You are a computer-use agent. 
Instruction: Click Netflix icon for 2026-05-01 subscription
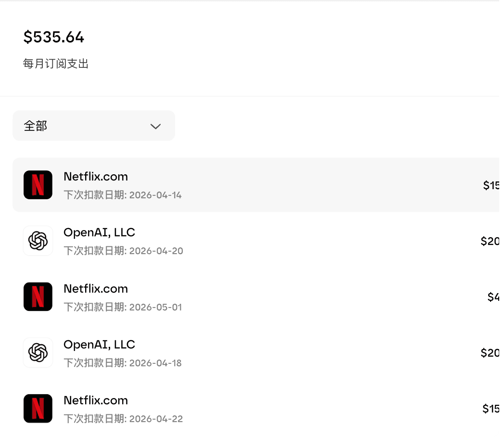(38, 296)
